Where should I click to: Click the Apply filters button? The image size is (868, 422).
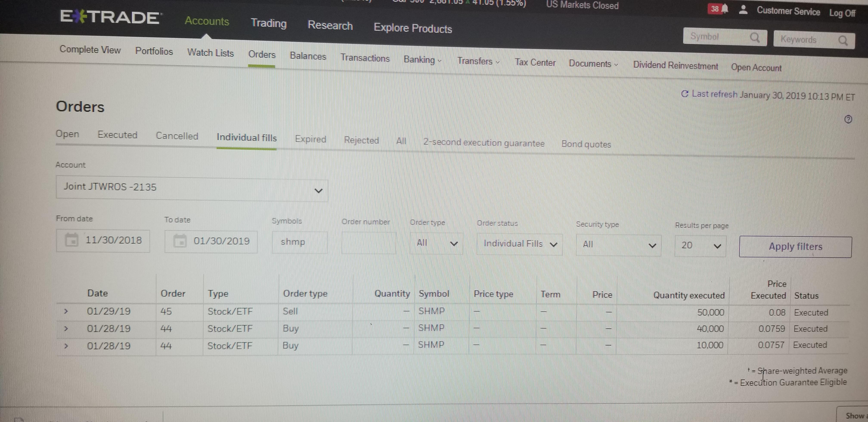click(x=795, y=247)
